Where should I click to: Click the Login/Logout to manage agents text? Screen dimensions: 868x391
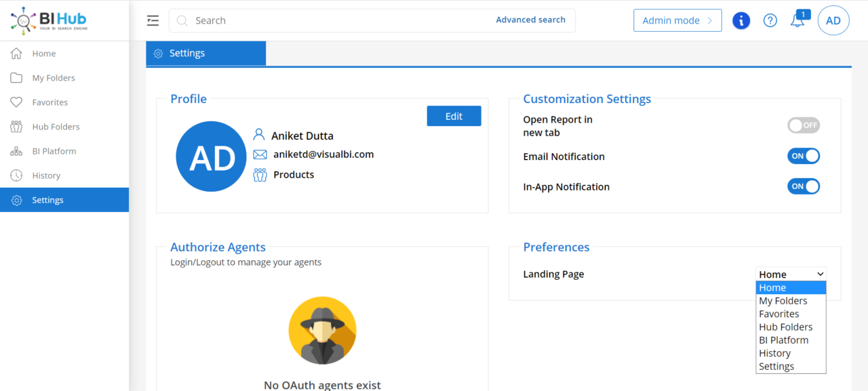coord(246,262)
